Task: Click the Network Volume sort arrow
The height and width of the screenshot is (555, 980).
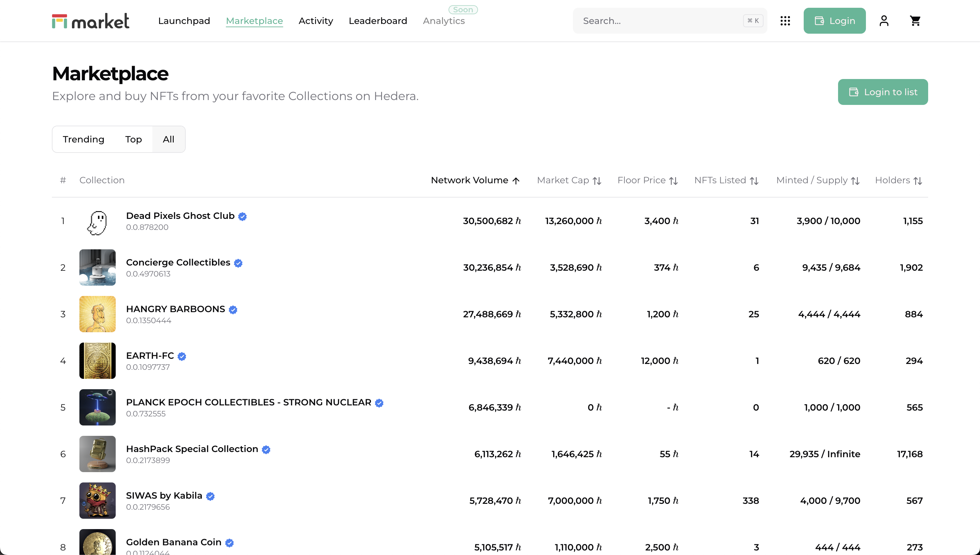Action: 516,181
